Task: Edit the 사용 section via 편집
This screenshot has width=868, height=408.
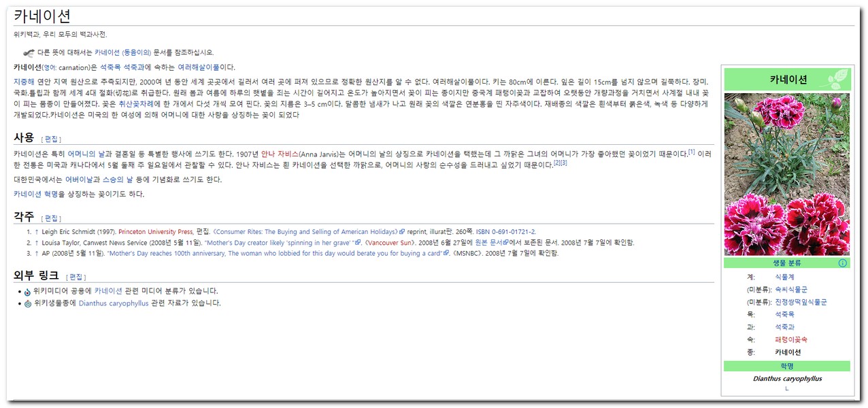Action: [x=52, y=139]
